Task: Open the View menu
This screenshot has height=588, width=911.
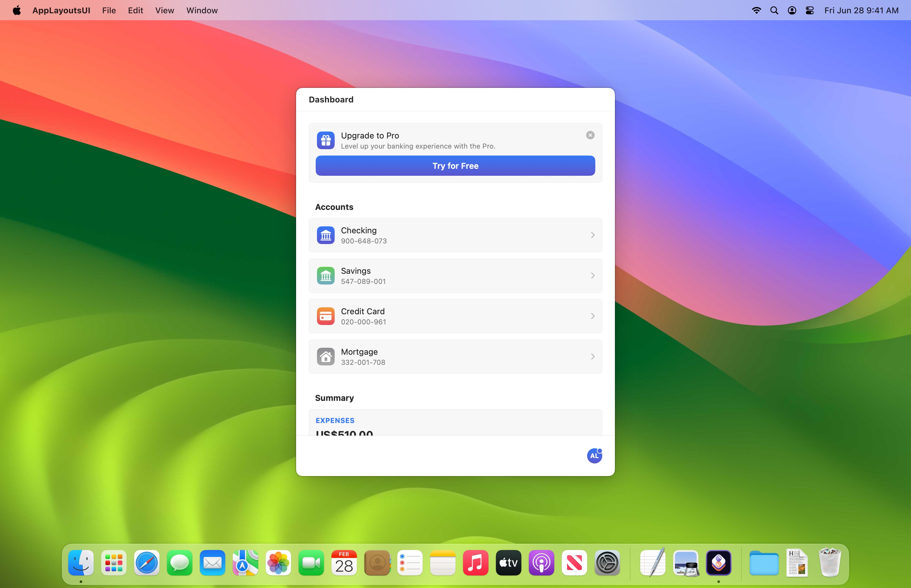Action: (164, 10)
